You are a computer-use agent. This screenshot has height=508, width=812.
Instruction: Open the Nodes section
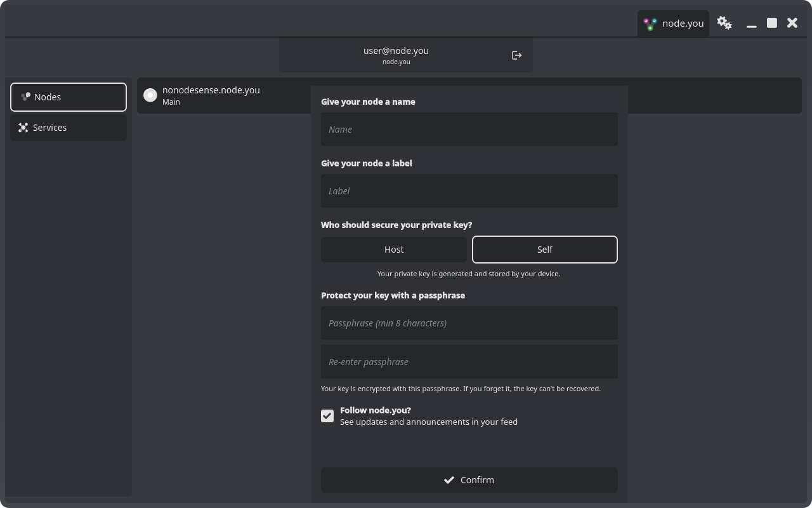click(x=69, y=97)
